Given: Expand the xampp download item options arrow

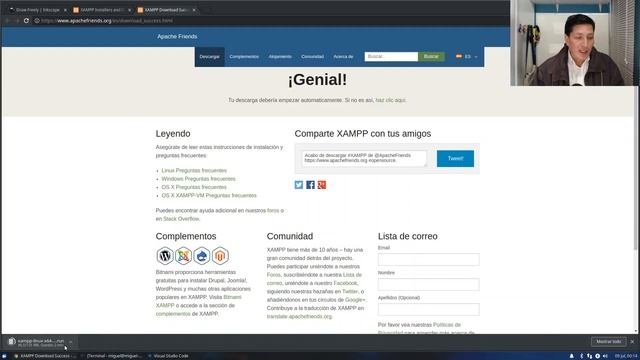Looking at the screenshot, I should 71,342.
